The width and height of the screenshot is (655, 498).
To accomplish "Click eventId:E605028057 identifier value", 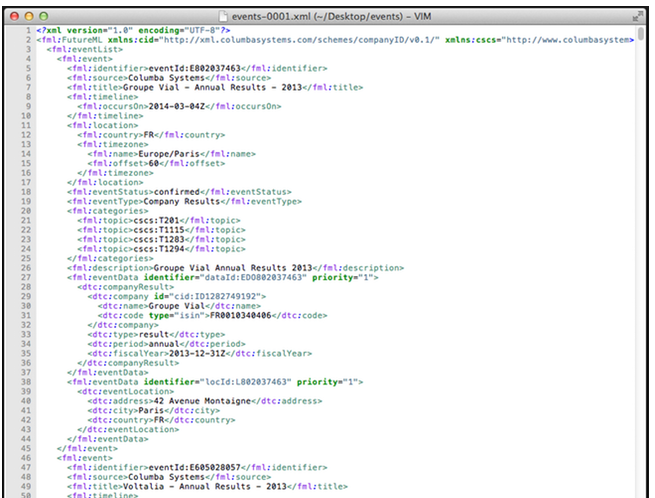I will (195, 468).
